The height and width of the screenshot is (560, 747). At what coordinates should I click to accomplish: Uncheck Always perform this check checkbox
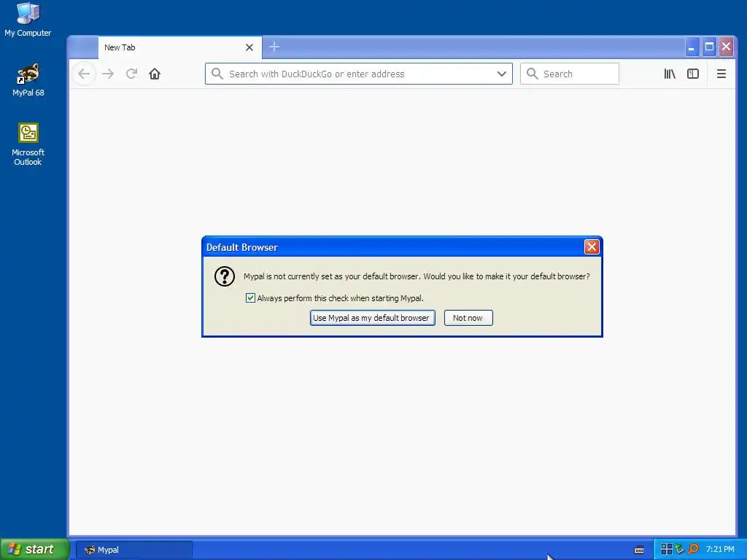pyautogui.click(x=250, y=298)
